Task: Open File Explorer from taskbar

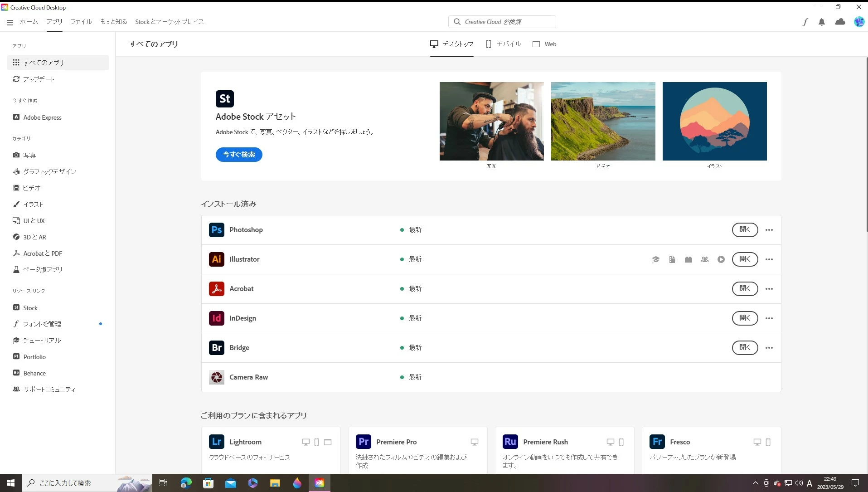Action: click(275, 483)
